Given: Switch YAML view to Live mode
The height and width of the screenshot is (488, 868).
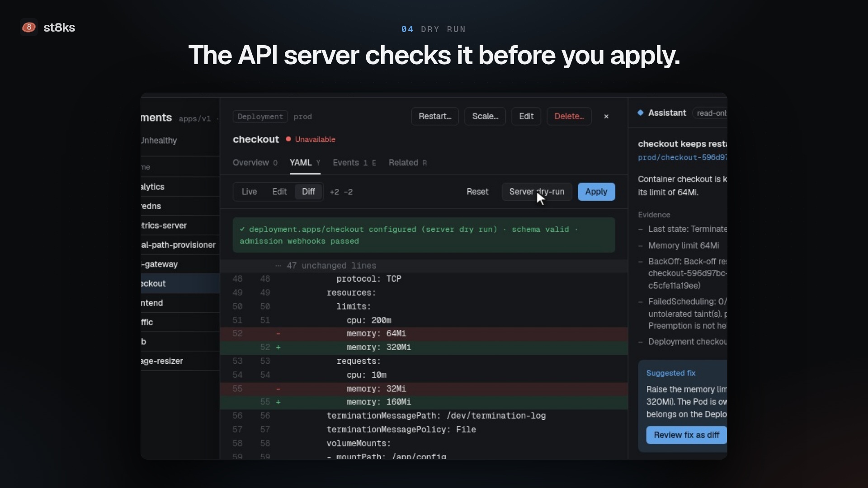Looking at the screenshot, I should coord(249,192).
